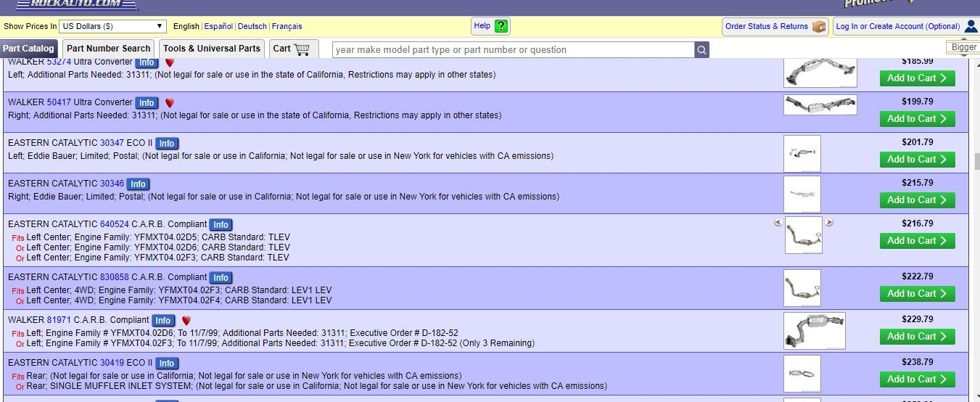Click the heart icon next to WALKER 81971
Image resolution: width=980 pixels, height=402 pixels.
point(186,320)
